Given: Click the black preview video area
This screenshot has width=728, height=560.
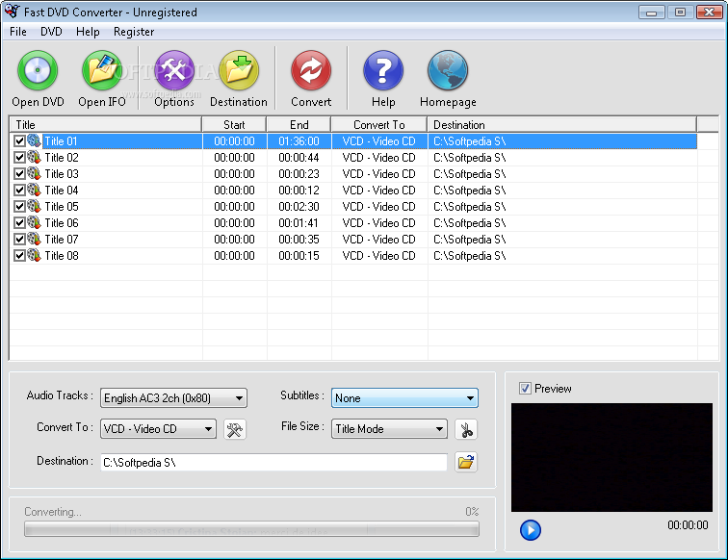Looking at the screenshot, I should pos(611,457).
